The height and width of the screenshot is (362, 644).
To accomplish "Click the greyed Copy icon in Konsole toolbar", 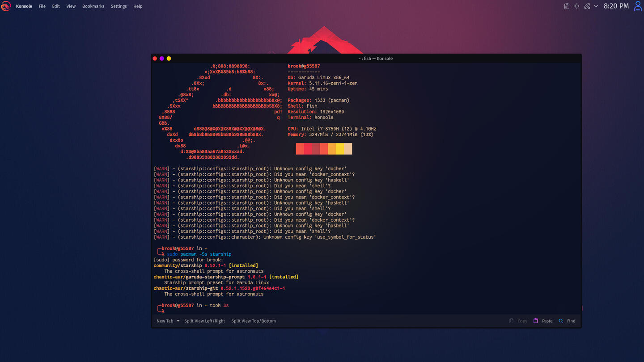I will coord(511,321).
